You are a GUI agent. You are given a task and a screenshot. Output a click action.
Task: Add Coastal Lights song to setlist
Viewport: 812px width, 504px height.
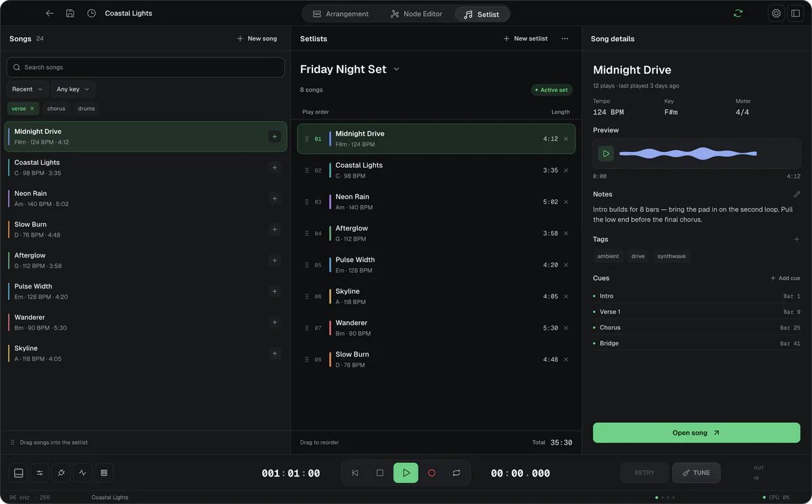pos(274,168)
